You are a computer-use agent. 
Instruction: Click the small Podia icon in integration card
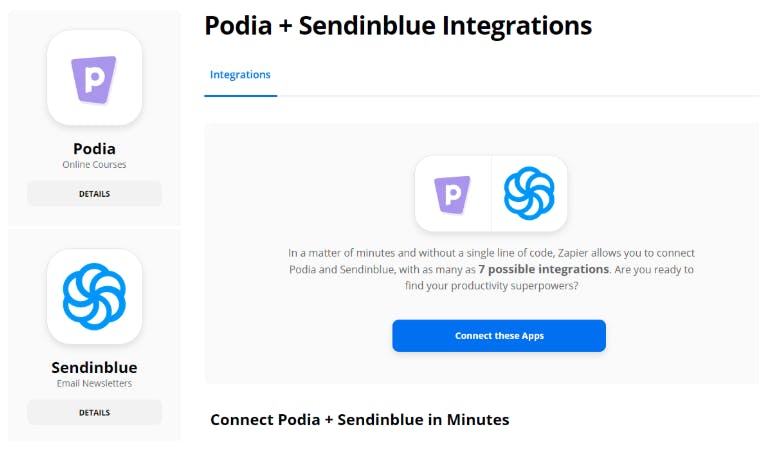click(452, 194)
